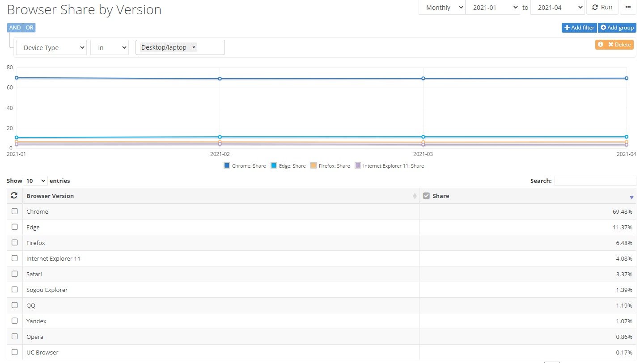Click the Sogou Explorer row name
The image size is (644, 363).
click(47, 290)
